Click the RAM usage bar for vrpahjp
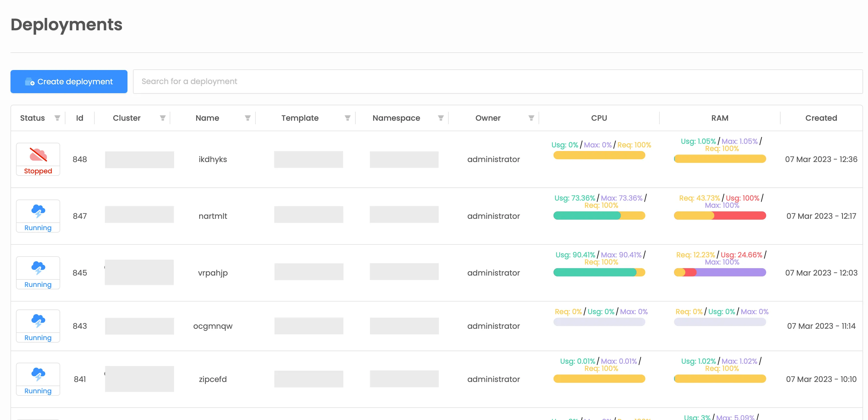The height and width of the screenshot is (420, 868). point(720,273)
